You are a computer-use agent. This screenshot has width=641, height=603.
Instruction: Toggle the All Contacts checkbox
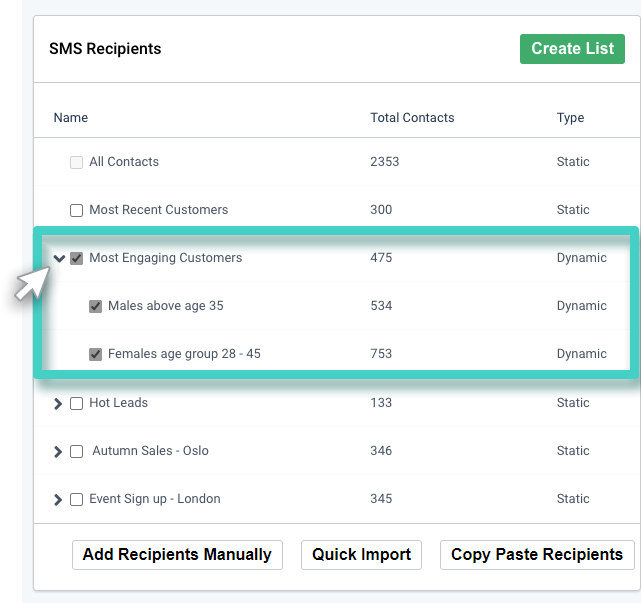tap(77, 162)
